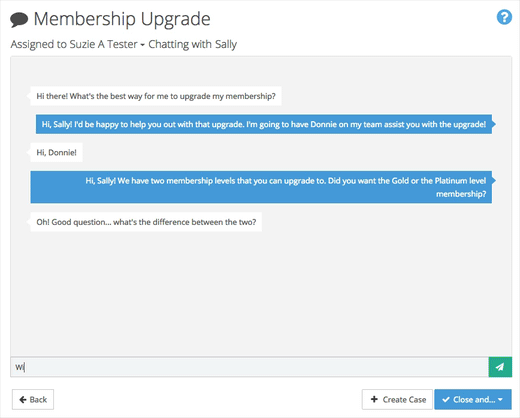Open the assignee dropdown after Suzie A Tester
The width and height of the screenshot is (520, 418).
(142, 45)
